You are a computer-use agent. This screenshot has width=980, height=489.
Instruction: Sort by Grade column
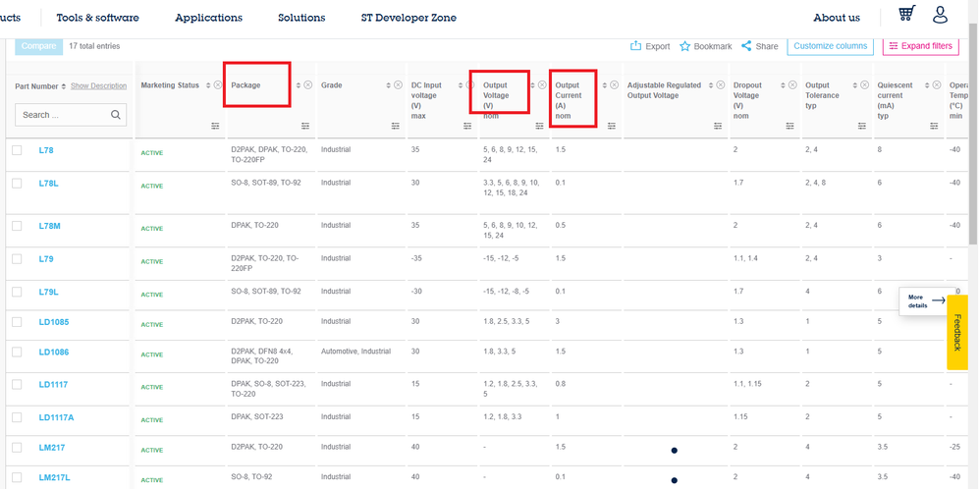[x=389, y=85]
